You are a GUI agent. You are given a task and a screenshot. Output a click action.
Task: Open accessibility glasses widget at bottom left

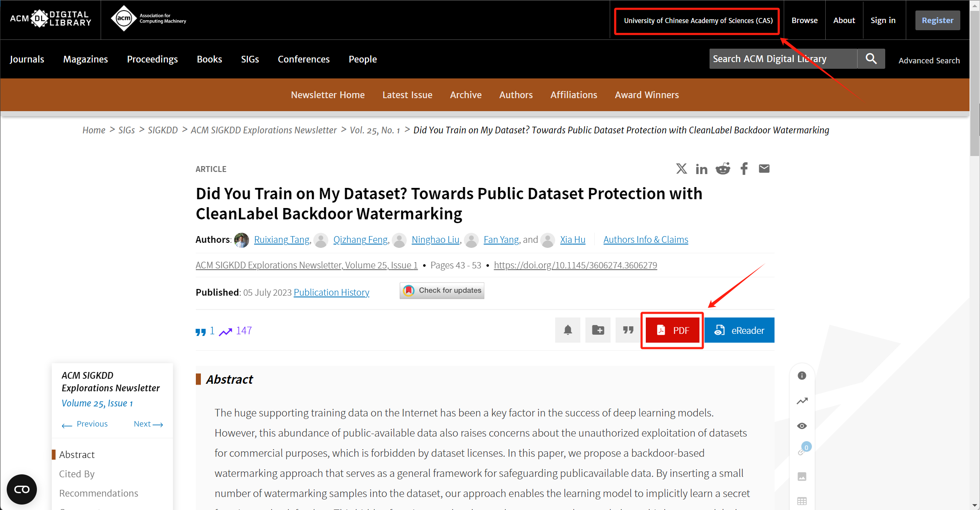pos(22,489)
